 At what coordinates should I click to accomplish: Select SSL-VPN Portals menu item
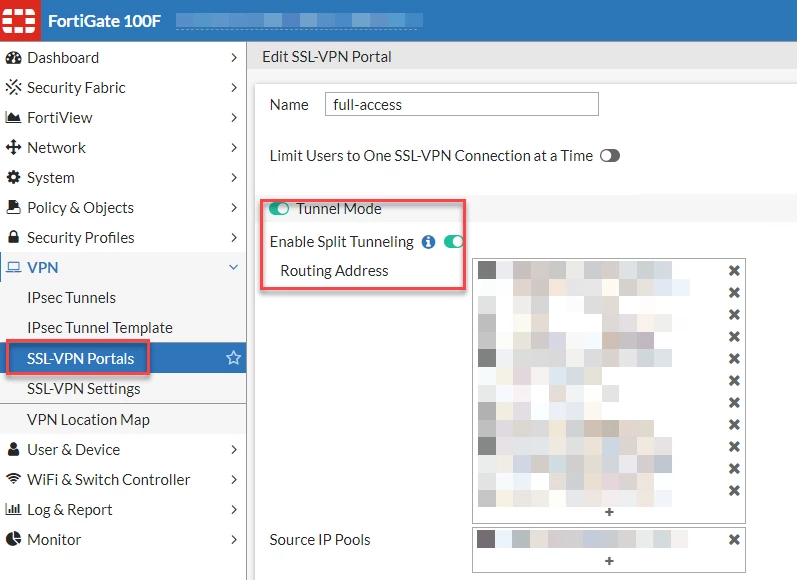(123, 358)
